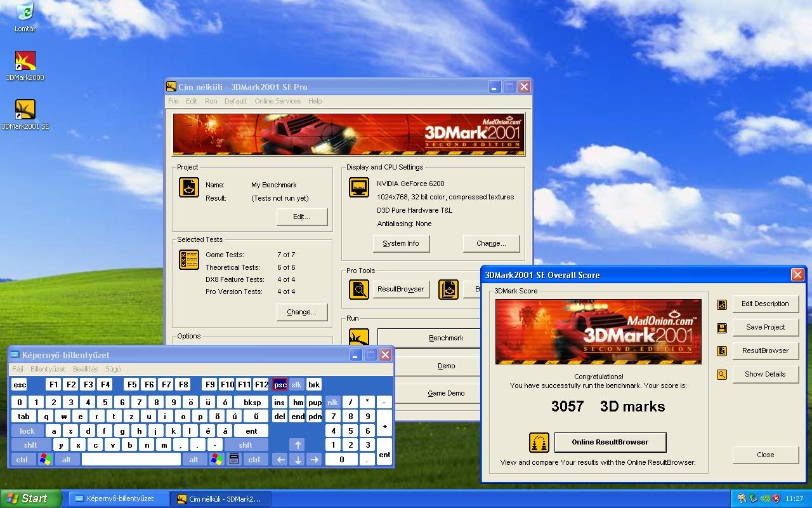Open the Run menu in 3DMark2001
The height and width of the screenshot is (508, 812).
tap(211, 101)
